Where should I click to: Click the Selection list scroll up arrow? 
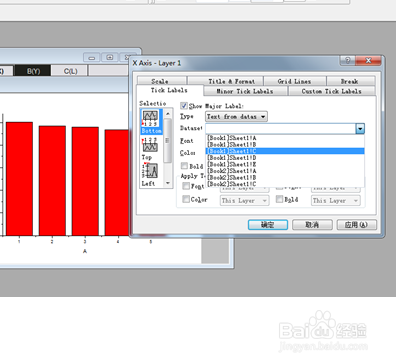pyautogui.click(x=168, y=114)
